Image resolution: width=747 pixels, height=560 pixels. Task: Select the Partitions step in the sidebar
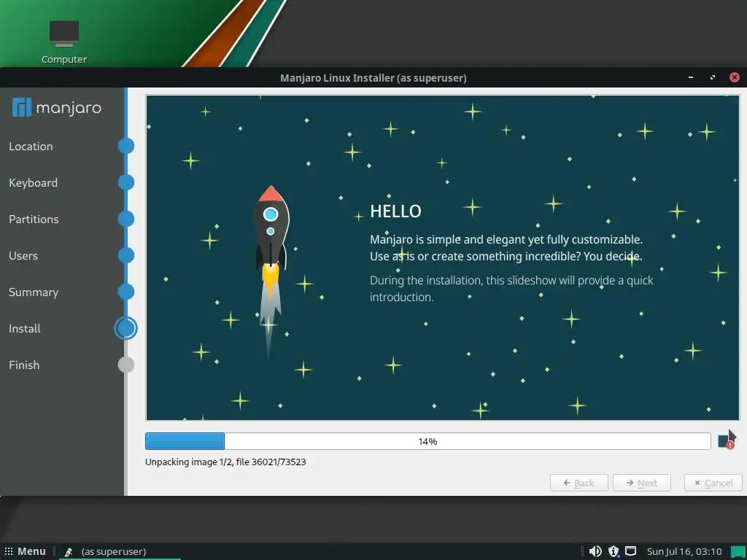coord(34,219)
